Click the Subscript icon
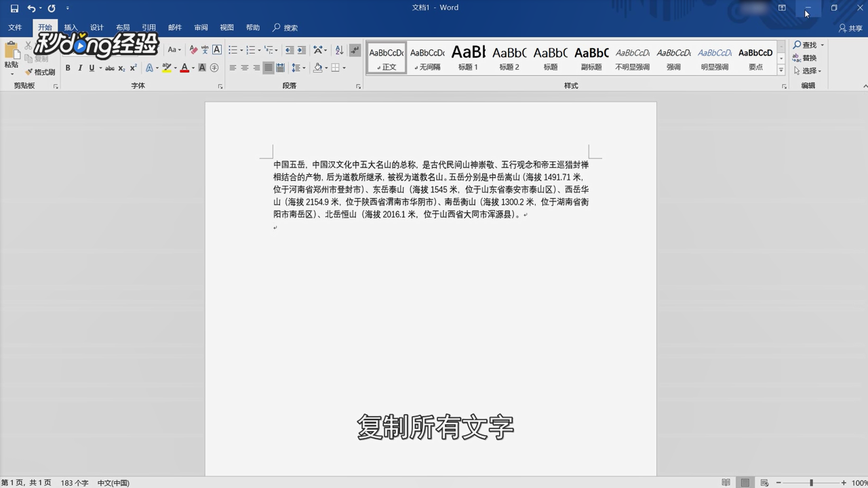Screen dimensions: 868x488 (122, 68)
